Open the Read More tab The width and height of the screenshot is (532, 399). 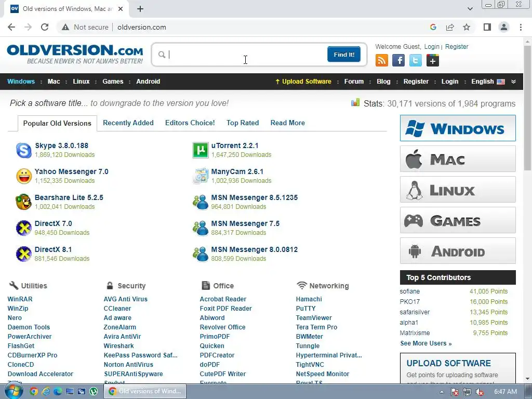(x=288, y=123)
